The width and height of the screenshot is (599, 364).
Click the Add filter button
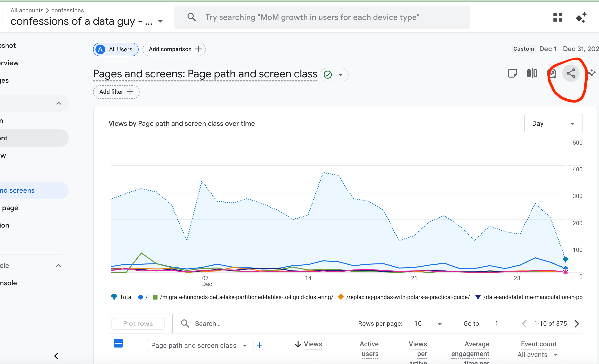[x=116, y=92]
